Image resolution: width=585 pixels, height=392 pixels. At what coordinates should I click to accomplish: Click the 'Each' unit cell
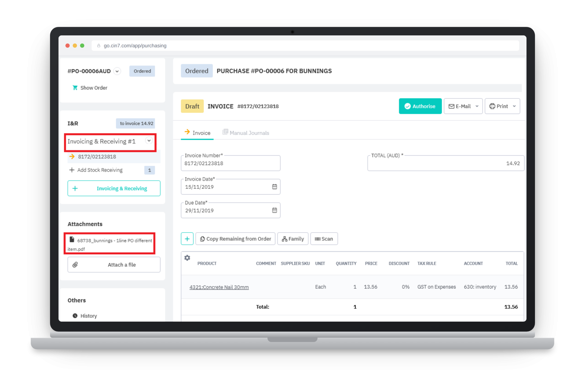tap(320, 287)
